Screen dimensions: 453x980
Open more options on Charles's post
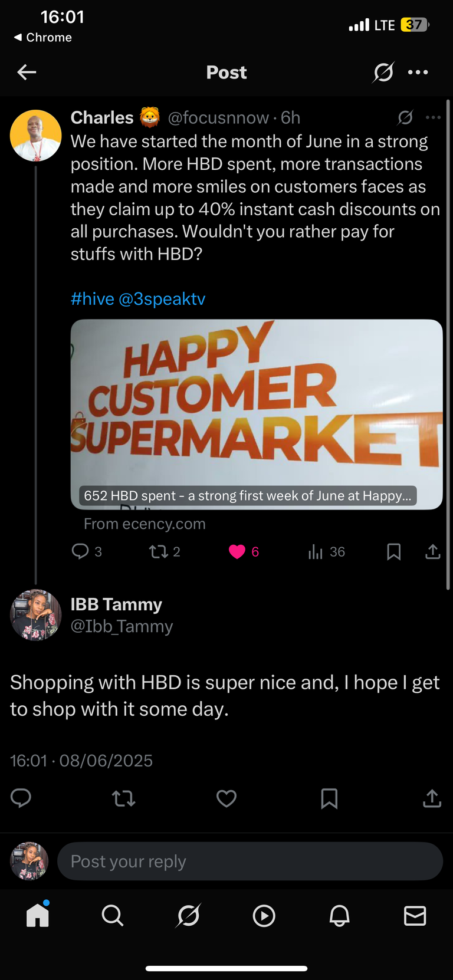434,117
